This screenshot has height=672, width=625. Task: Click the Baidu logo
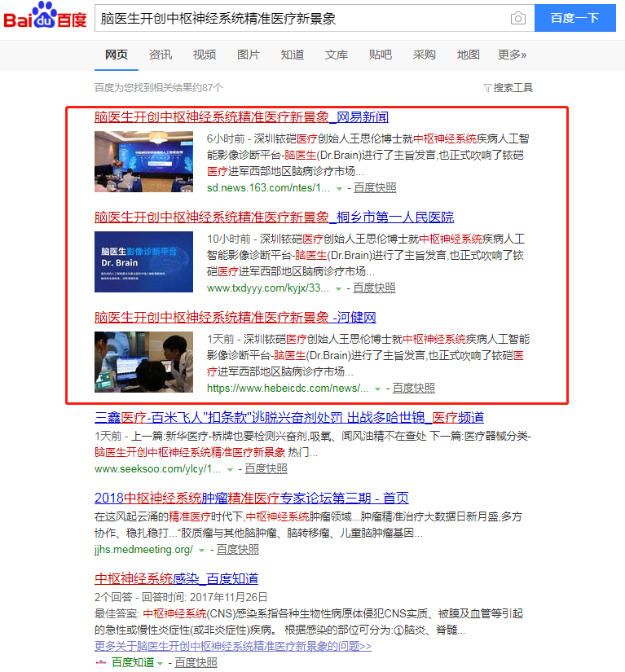click(x=45, y=15)
